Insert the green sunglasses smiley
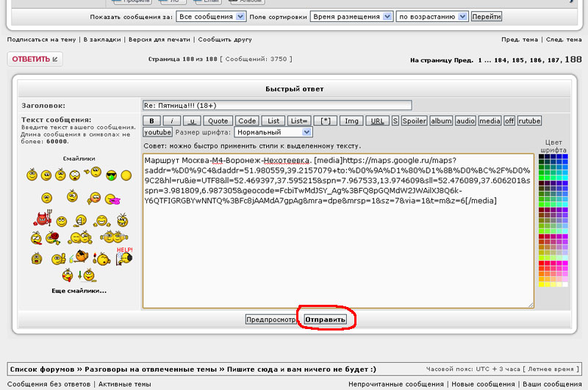This screenshot has height=390, width=588. pos(111,176)
